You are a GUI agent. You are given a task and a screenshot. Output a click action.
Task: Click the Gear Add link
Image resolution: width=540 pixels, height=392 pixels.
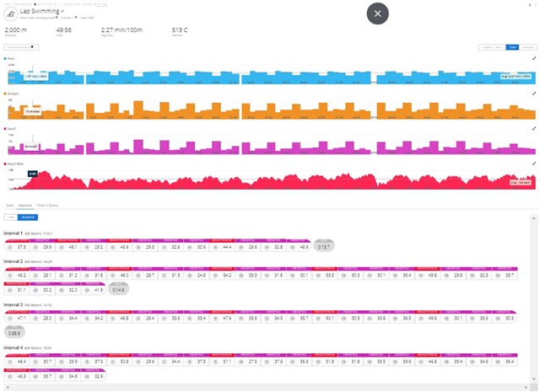click(87, 18)
